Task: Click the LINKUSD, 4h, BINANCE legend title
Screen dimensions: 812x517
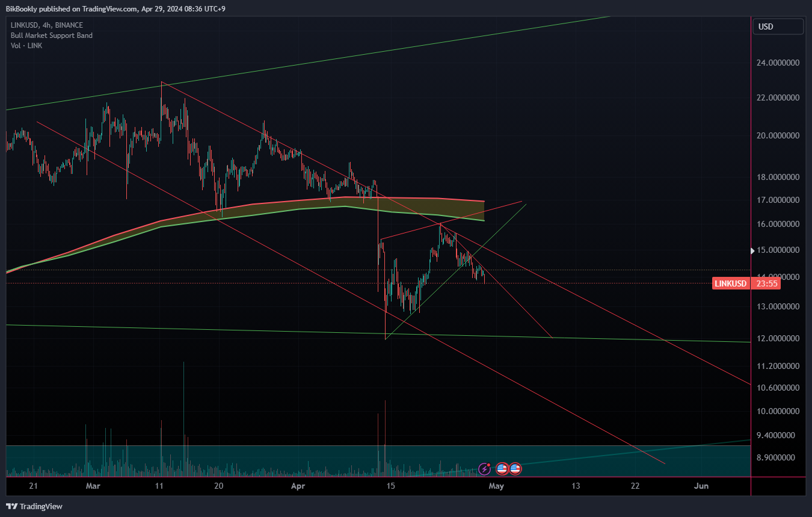Action: click(x=47, y=25)
